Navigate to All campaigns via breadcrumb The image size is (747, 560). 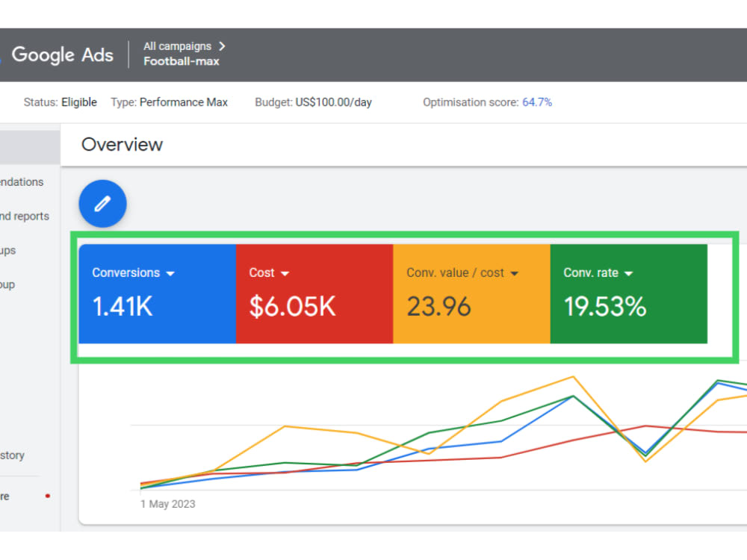pos(178,46)
